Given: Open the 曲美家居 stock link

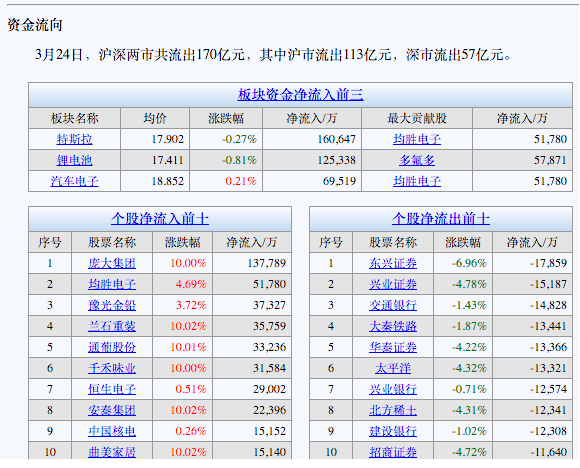Looking at the screenshot, I should click(112, 452).
